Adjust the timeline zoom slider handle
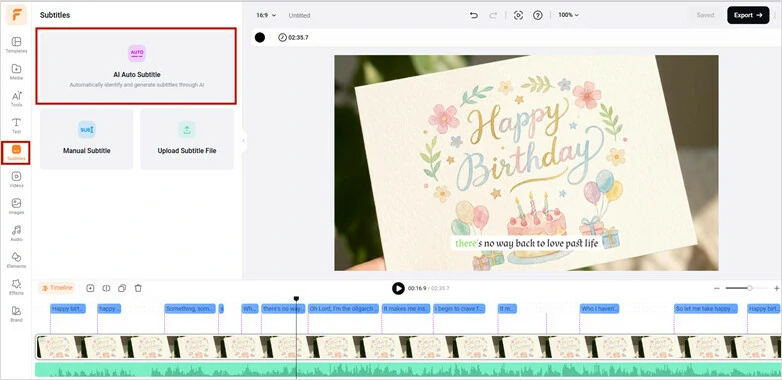The height and width of the screenshot is (380, 782). click(749, 288)
